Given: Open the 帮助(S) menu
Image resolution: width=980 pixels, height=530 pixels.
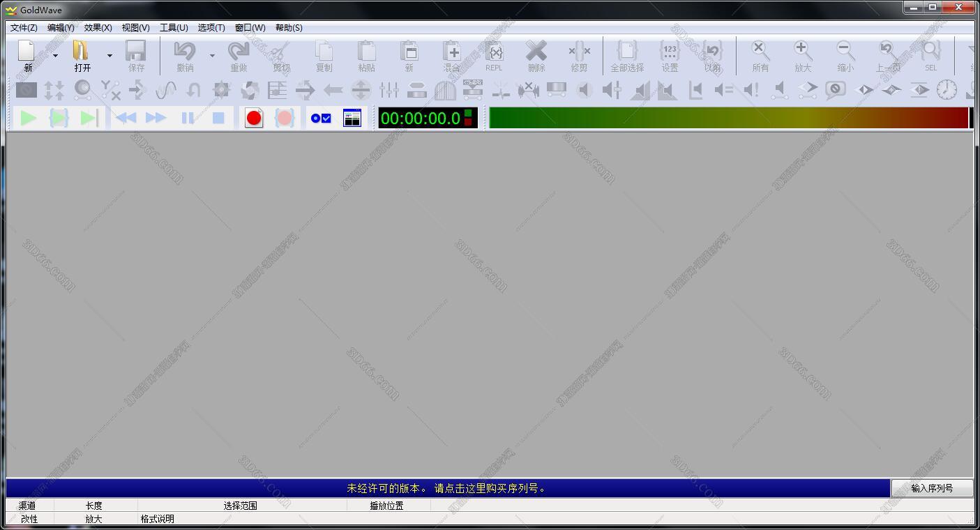Looking at the screenshot, I should 289,28.
